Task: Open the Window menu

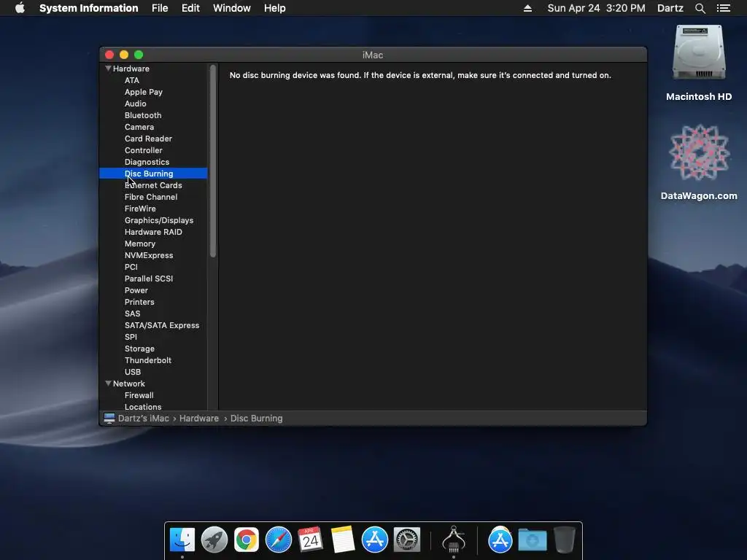Action: coord(231,8)
